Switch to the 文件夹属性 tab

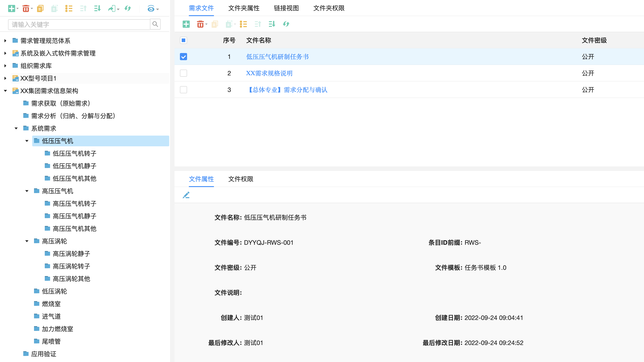coord(244,8)
